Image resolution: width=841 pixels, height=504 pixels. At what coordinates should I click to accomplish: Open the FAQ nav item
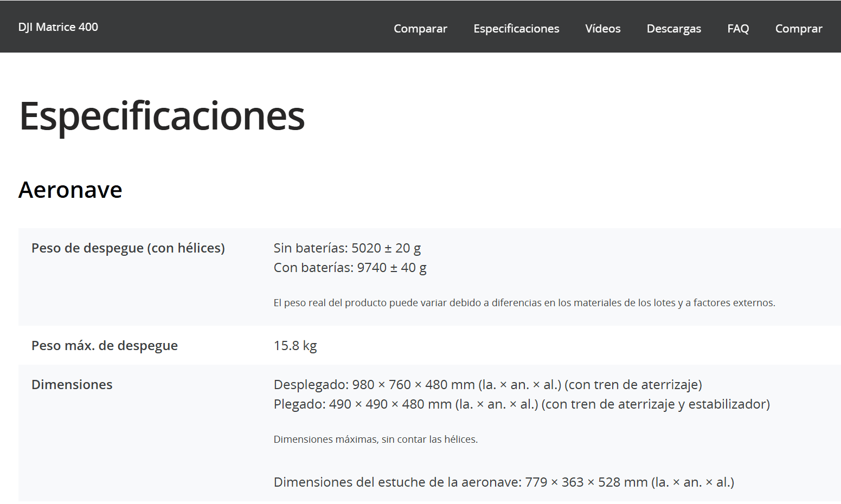[x=738, y=29]
